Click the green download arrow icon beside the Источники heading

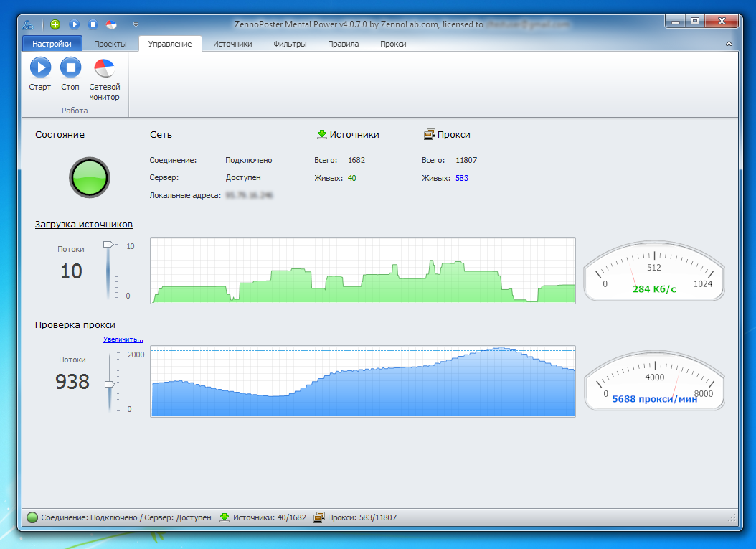coord(322,135)
